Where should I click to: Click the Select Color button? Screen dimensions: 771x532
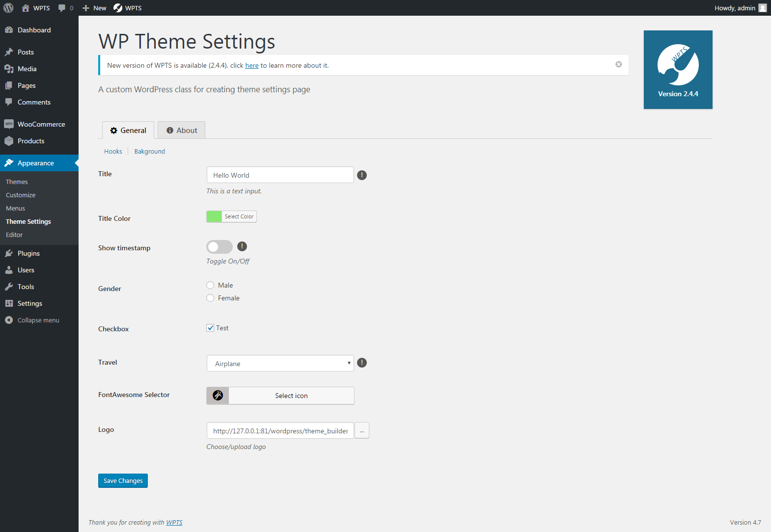239,216
